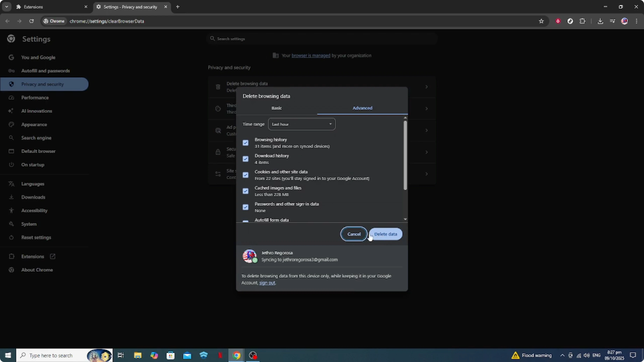Uncheck Passwords and other sign-in data

point(246,207)
